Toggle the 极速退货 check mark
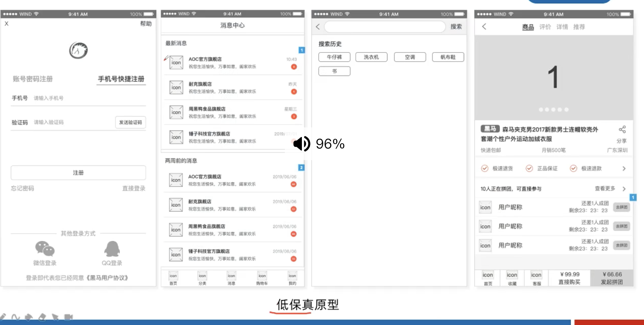Viewport: 644px width, 325px height. pyautogui.click(x=485, y=168)
